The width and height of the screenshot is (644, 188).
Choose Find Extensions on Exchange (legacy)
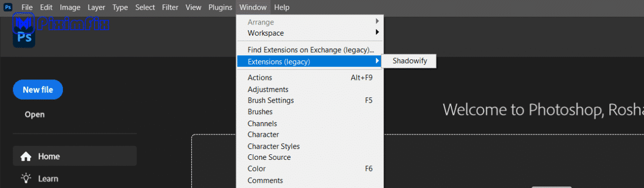click(x=310, y=50)
